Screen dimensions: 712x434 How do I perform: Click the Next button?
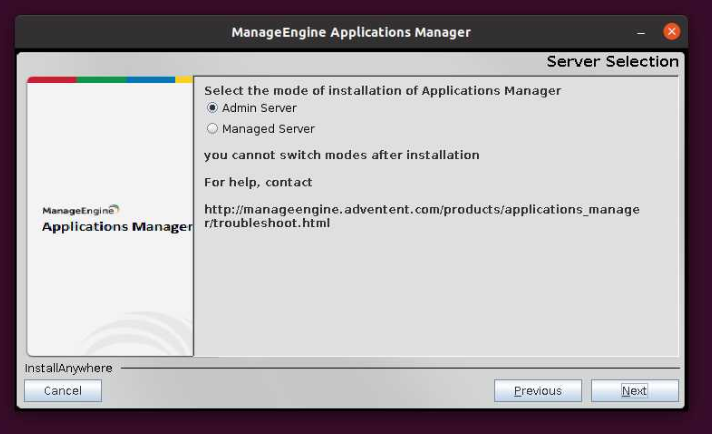(634, 391)
